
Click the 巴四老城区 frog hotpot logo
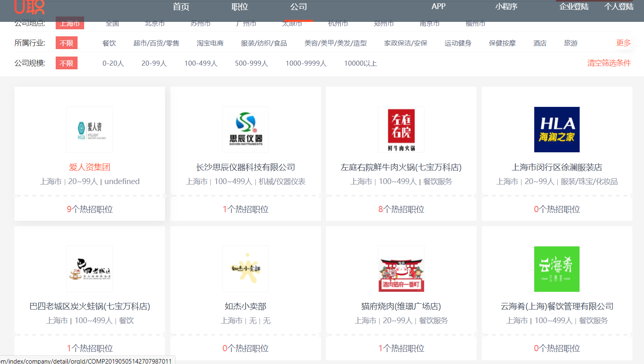click(x=90, y=269)
